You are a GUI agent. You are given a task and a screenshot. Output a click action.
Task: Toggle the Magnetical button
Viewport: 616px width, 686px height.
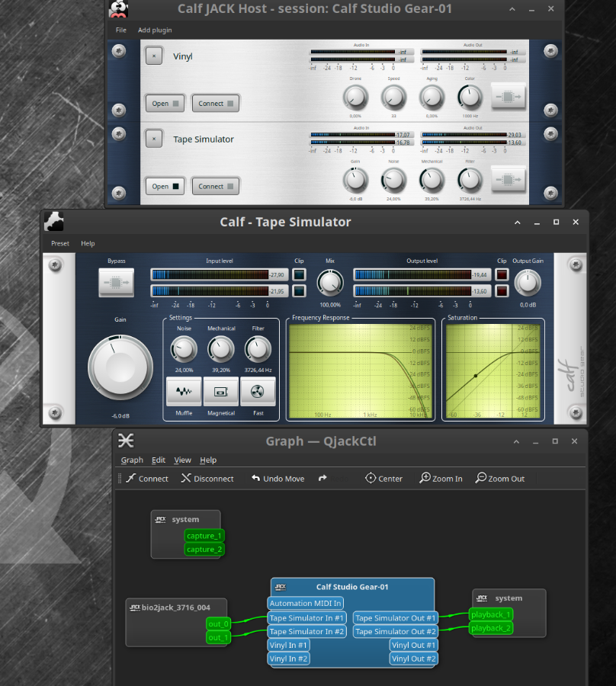click(221, 391)
